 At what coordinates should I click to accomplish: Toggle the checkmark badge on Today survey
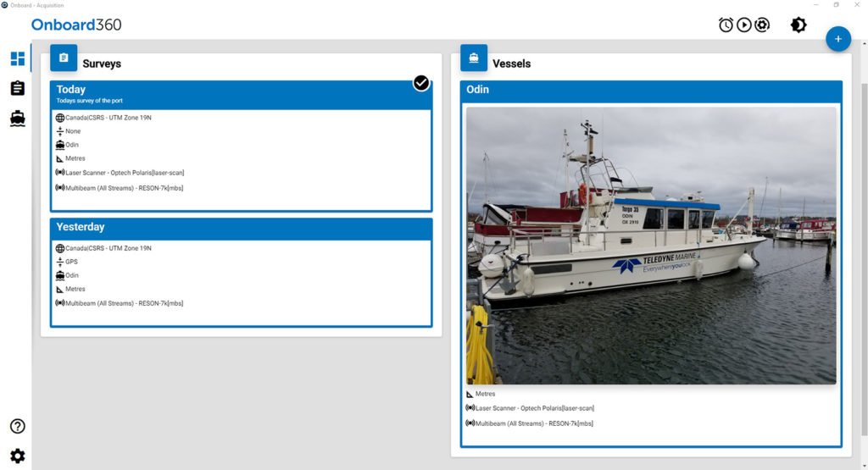(x=421, y=82)
